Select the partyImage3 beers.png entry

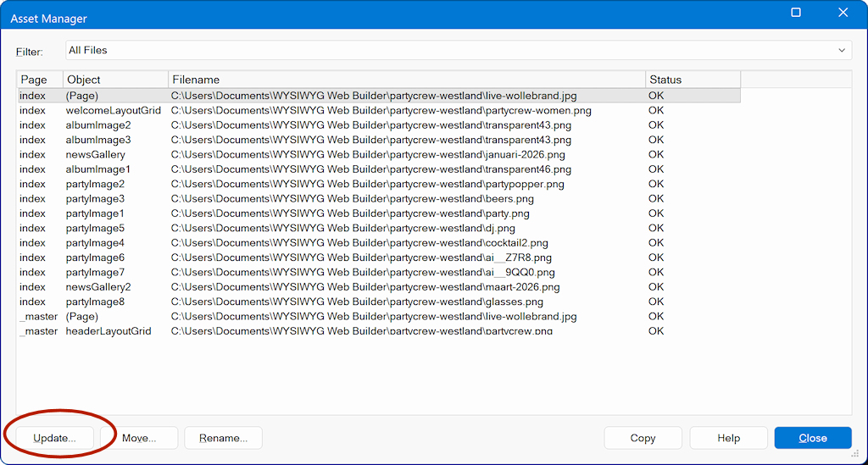coord(352,199)
